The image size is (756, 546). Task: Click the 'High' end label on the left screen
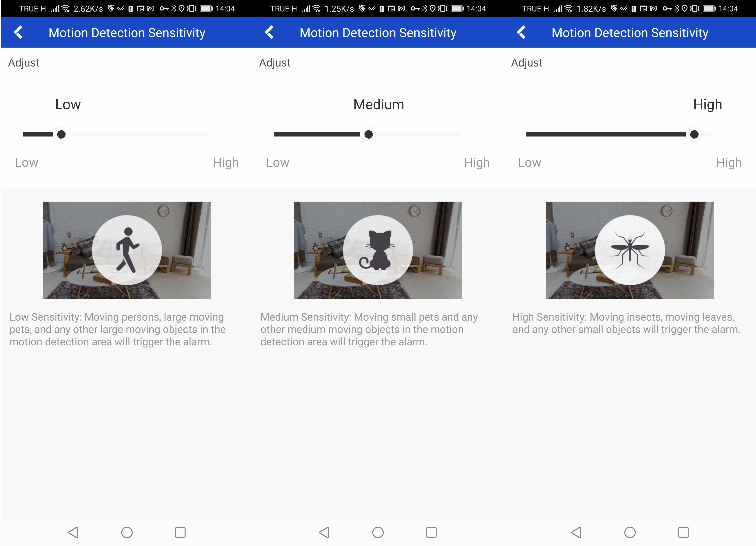226,163
